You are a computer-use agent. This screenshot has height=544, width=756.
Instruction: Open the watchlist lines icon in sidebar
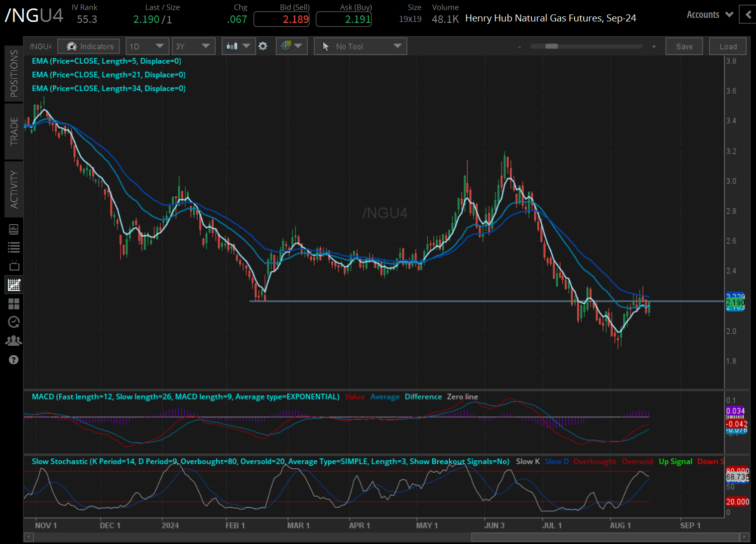[x=13, y=247]
